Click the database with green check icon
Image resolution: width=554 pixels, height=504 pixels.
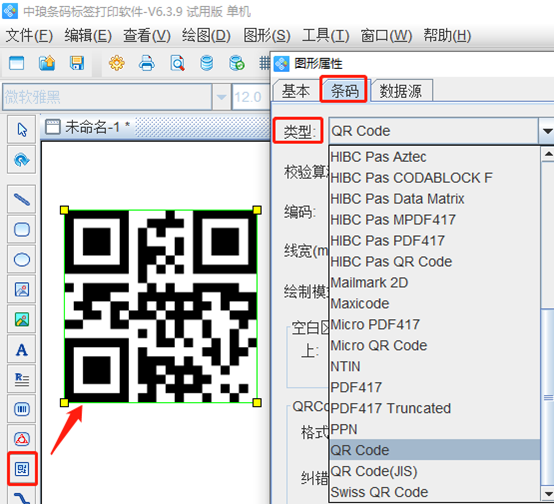pyautogui.click(x=237, y=64)
